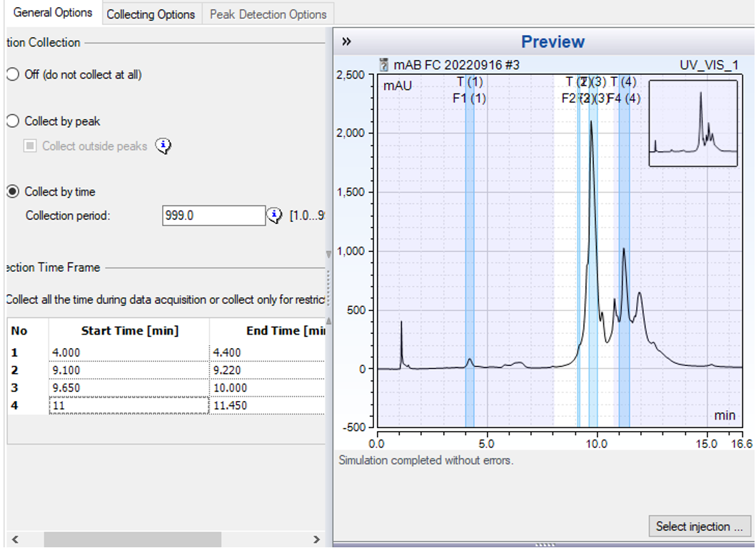Click info icon next to Collect outside peaks
Image resolution: width=756 pixels, height=548 pixels.
click(x=163, y=146)
